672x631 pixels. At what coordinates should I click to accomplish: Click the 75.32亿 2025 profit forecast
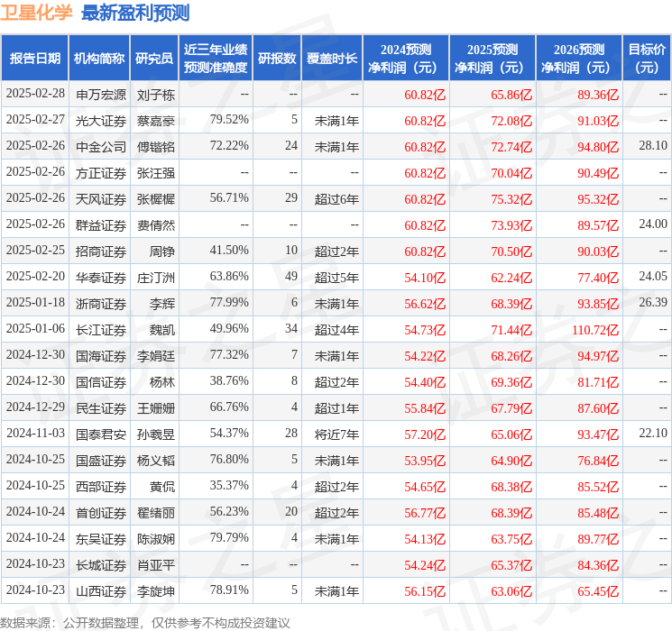pos(511,199)
